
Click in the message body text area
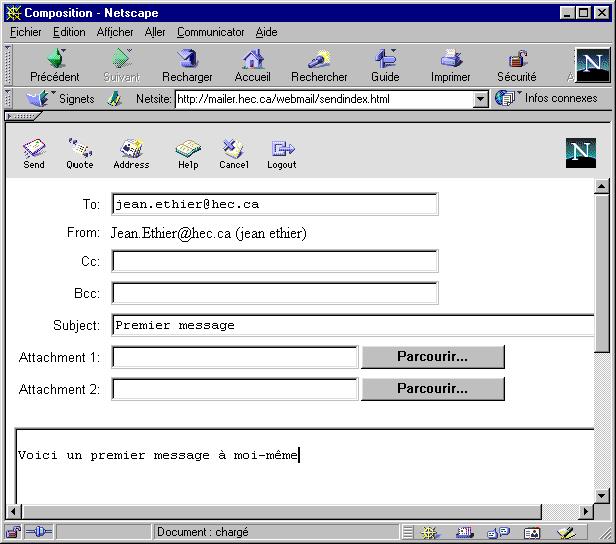click(304, 467)
